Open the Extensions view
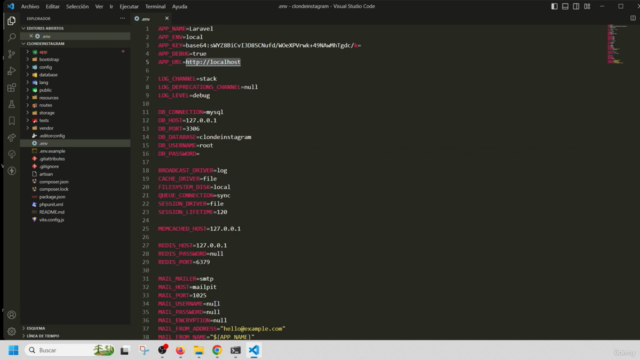 11,88
